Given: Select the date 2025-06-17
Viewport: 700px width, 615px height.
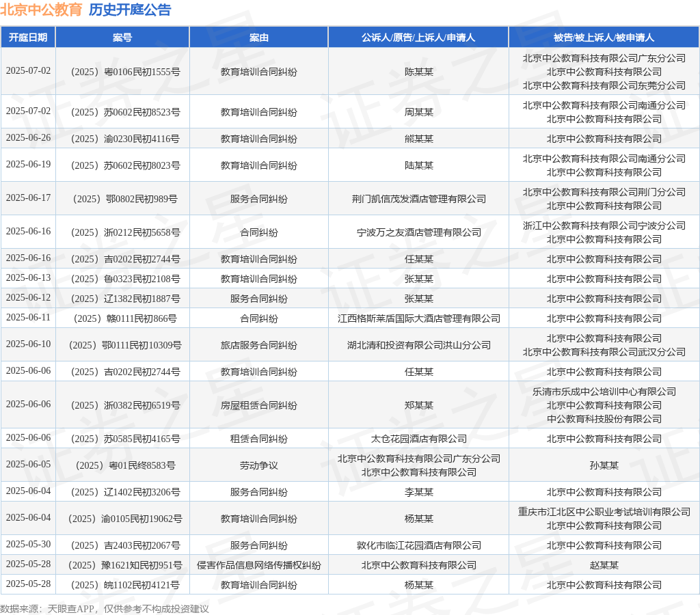Looking at the screenshot, I should [x=28, y=197].
